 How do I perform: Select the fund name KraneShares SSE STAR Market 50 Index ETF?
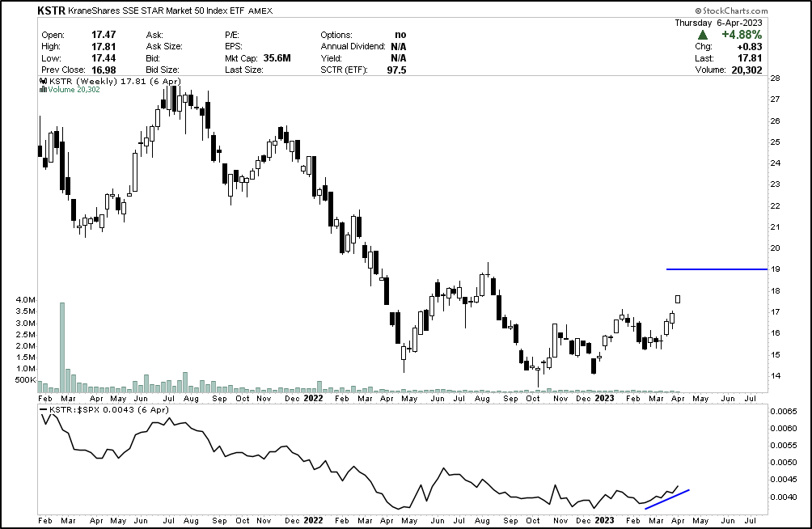157,11
